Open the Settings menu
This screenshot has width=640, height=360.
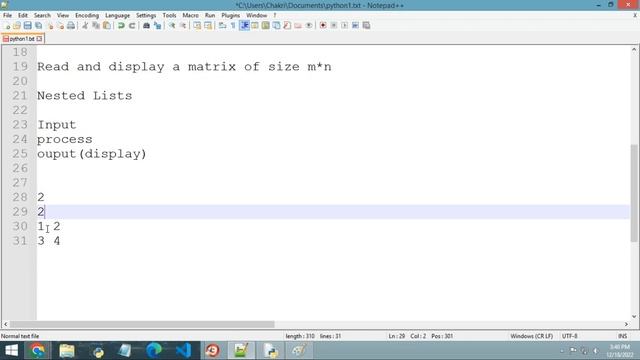146,16
